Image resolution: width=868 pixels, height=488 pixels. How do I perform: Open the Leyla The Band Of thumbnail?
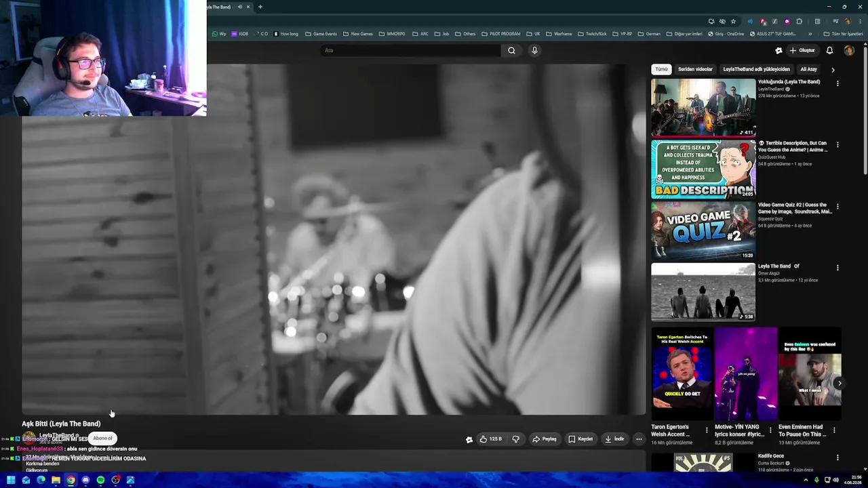(703, 292)
